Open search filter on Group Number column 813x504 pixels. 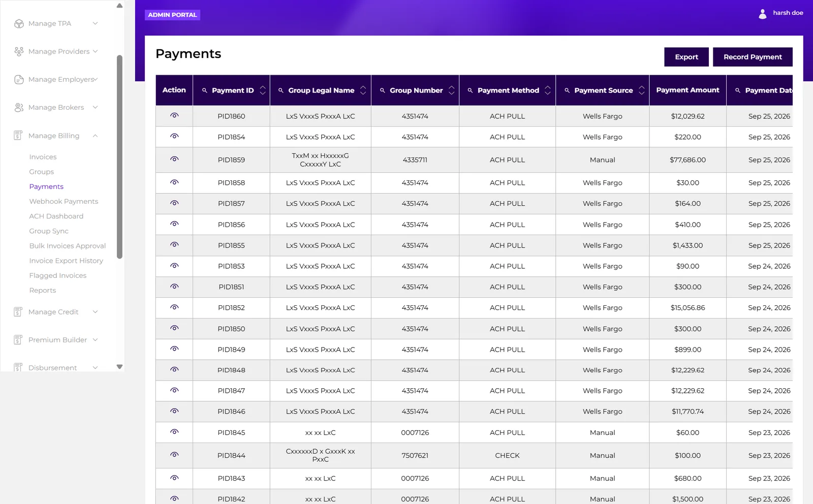coord(382,90)
